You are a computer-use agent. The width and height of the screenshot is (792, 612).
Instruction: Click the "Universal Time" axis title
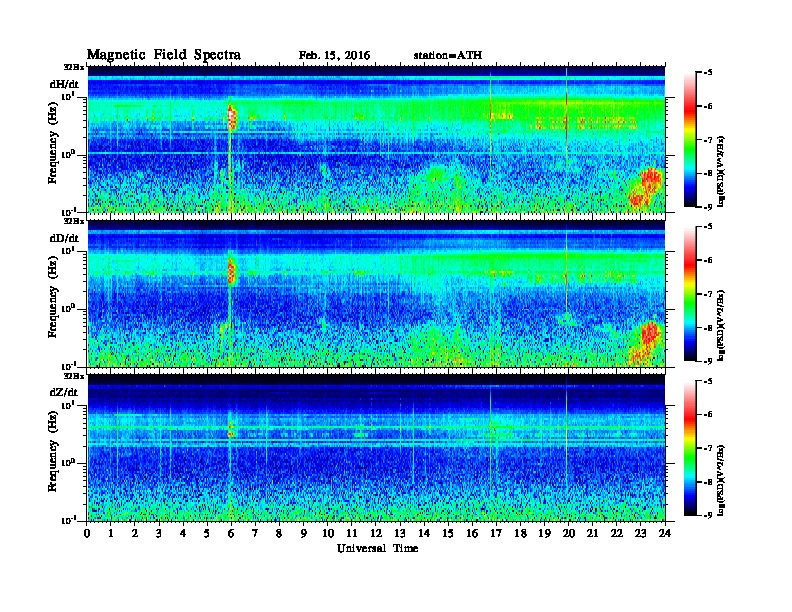click(x=377, y=548)
